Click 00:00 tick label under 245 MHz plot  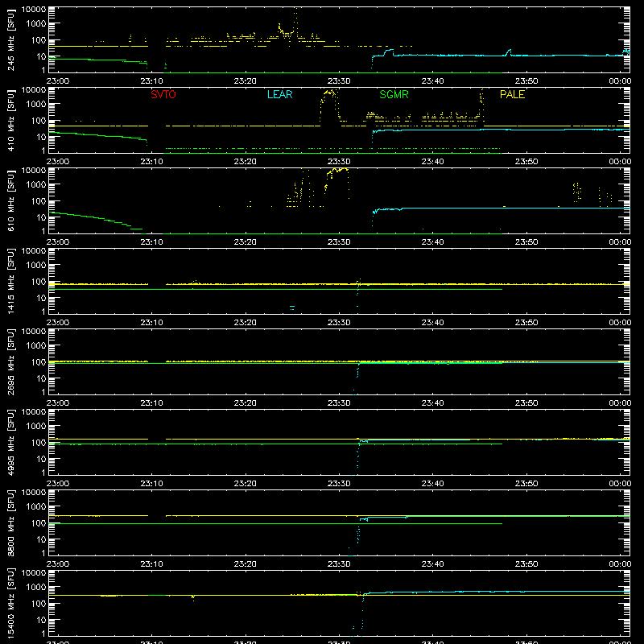coord(620,81)
